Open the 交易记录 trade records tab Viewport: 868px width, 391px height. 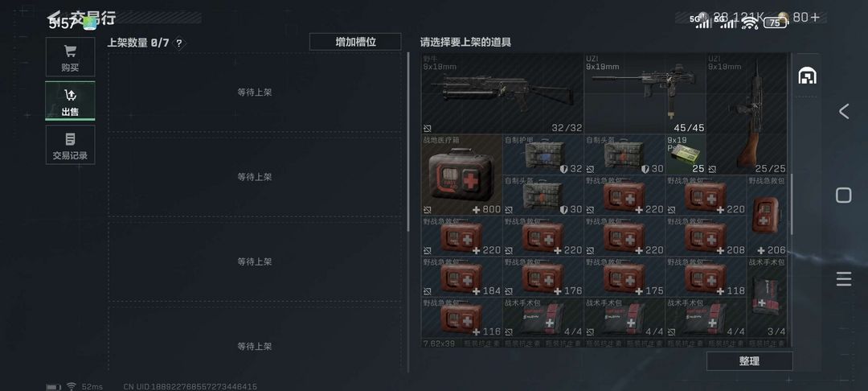click(x=70, y=145)
